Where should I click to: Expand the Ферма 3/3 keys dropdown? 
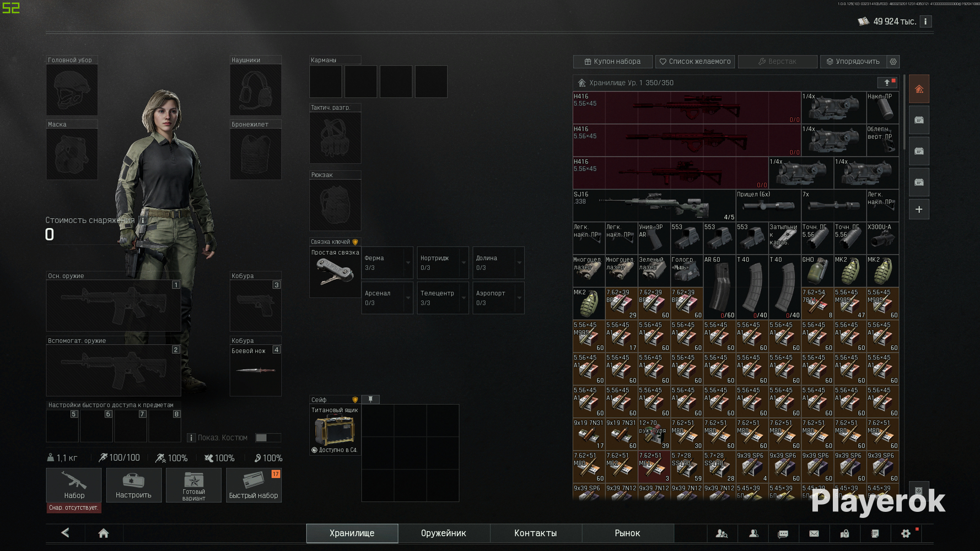387,263
